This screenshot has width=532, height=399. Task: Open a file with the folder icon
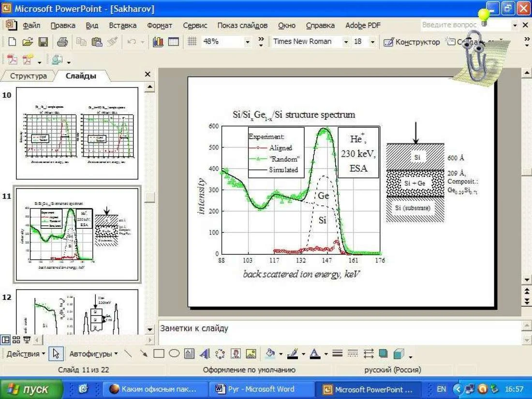(x=28, y=42)
